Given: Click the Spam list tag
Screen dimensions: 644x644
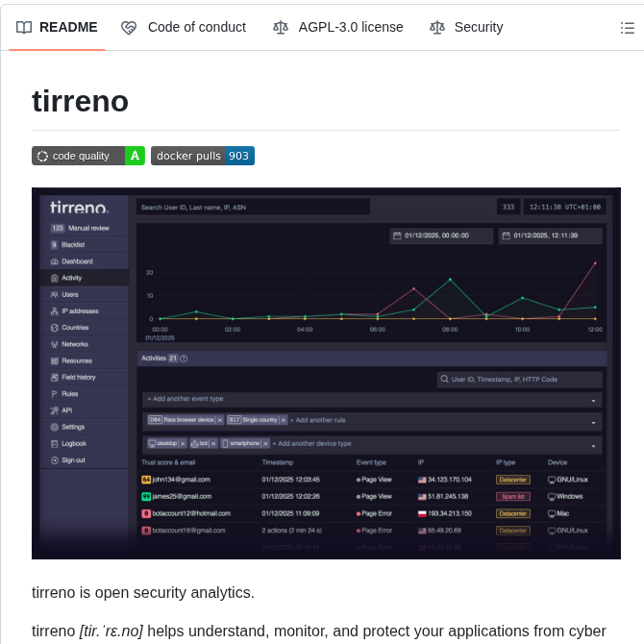Looking at the screenshot, I should [x=513, y=497].
